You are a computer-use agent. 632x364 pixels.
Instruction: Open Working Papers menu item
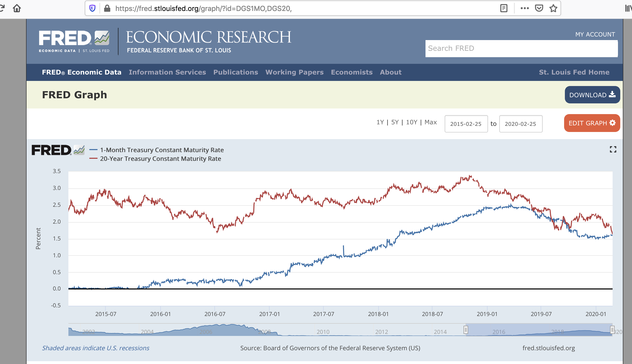[x=294, y=72]
